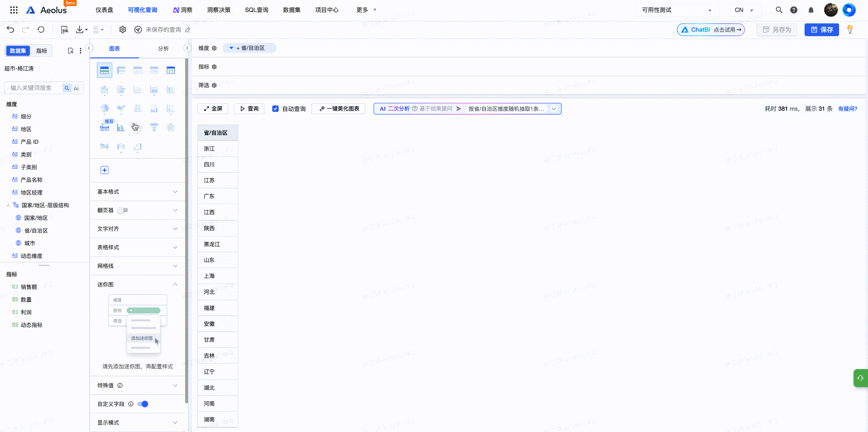Select the radar chart icon

tap(171, 127)
